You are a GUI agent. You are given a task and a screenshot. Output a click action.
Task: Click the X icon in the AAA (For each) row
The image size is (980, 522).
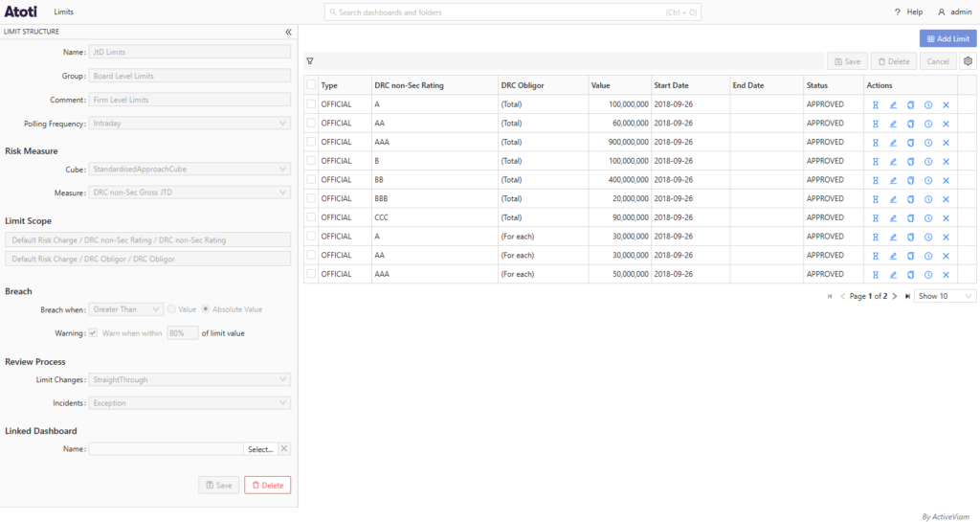[946, 275]
